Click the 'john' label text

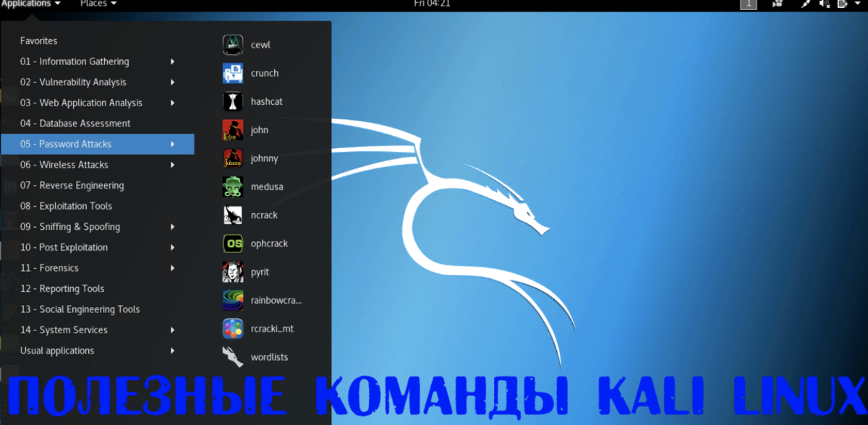point(260,130)
